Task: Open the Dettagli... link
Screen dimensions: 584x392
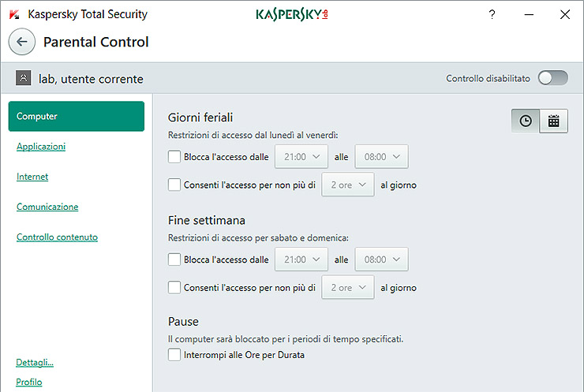Action: coord(35,363)
